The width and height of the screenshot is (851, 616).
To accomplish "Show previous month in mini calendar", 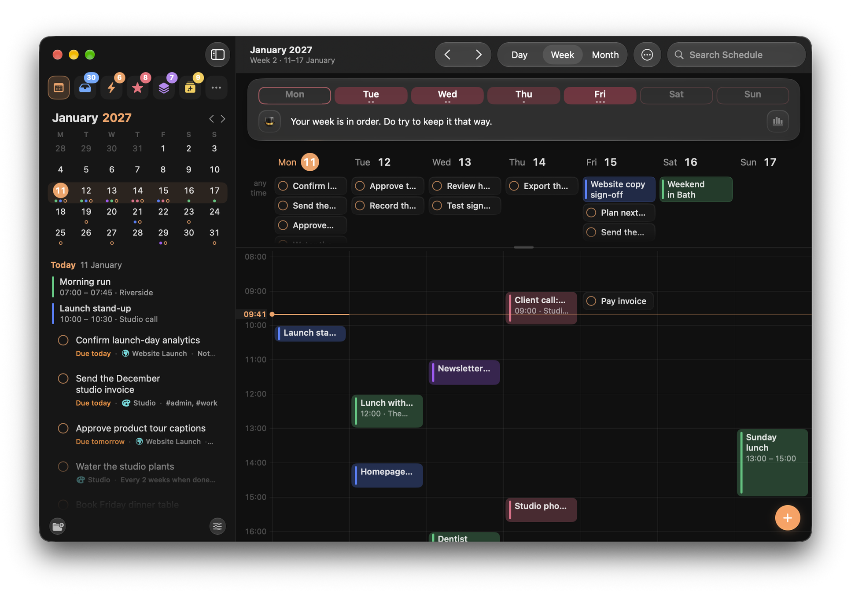I will 211,119.
